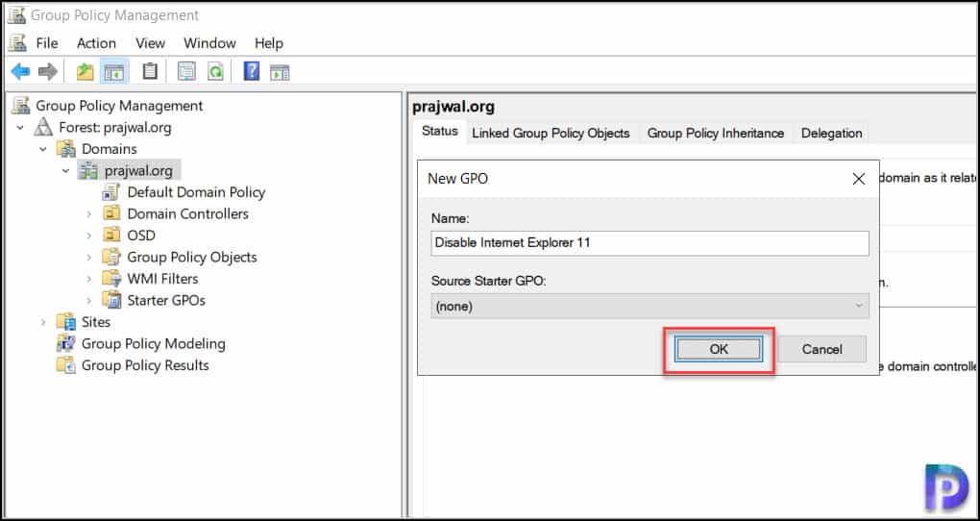Close the New GPO dialog with X
The height and width of the screenshot is (521, 980).
pyautogui.click(x=859, y=180)
